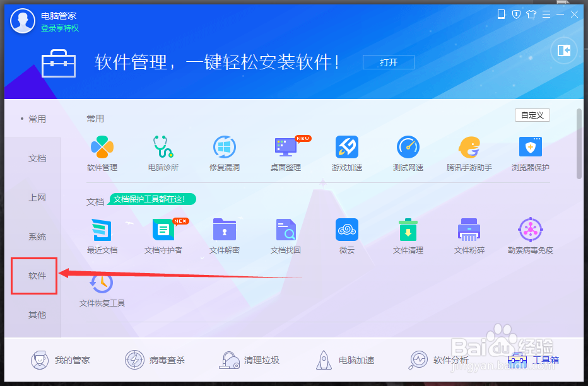588x386 pixels.
Task: Go to 工具箱 section
Action: click(x=533, y=360)
